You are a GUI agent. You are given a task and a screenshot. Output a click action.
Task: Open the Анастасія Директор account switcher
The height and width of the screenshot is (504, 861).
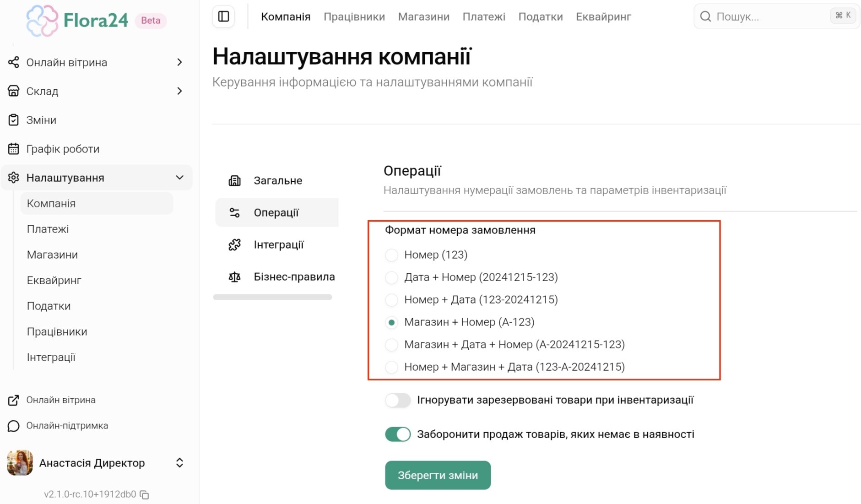coord(179,463)
